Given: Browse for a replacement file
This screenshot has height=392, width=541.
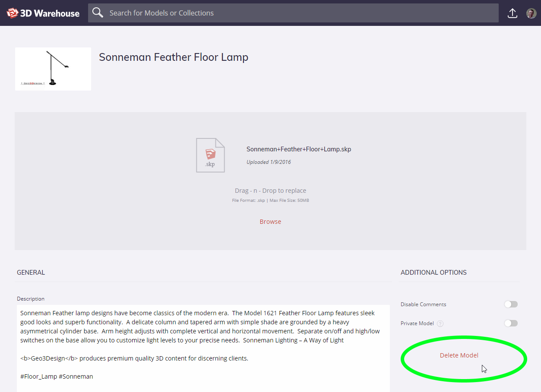Looking at the screenshot, I should point(270,222).
